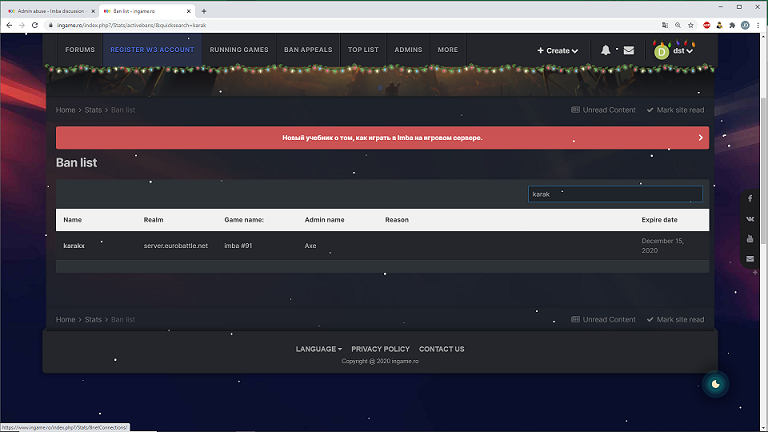Toggle dark mode with the moon button
This screenshot has width=768, height=432.
tap(715, 384)
